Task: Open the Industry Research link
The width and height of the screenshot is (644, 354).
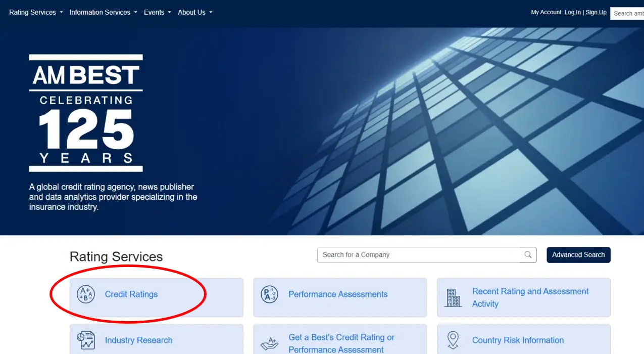Action: tap(139, 340)
